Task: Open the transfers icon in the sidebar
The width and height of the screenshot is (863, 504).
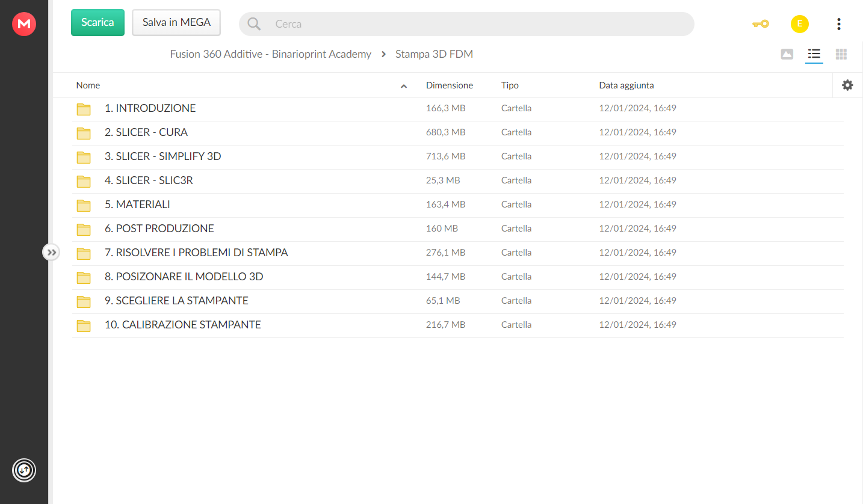Action: pos(24,470)
